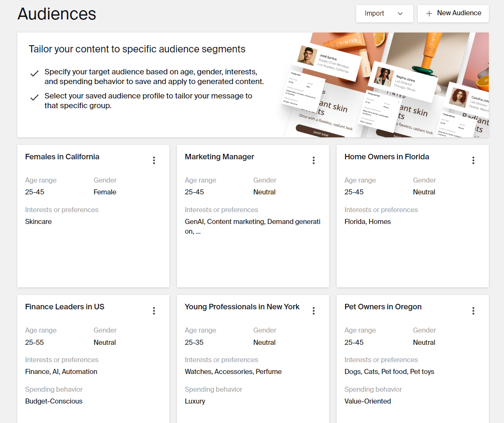
Task: Open options menu for Home Owners in Florida
Action: (473, 160)
